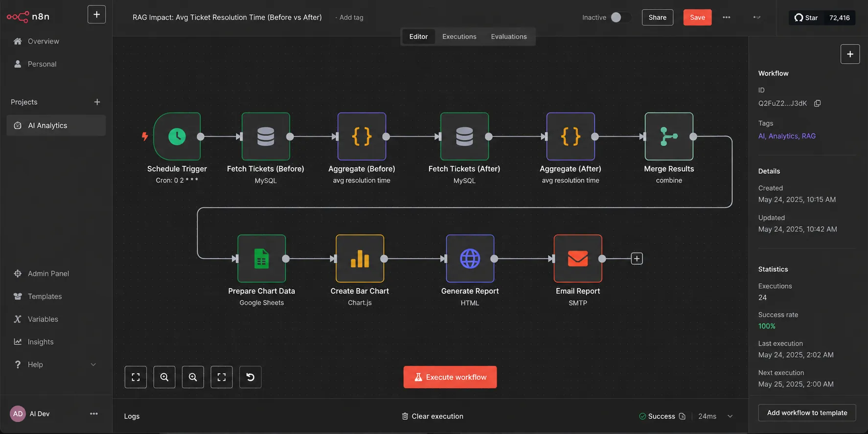Viewport: 868px width, 434px height.
Task: Select the Prepare Chart Data Google Sheets node
Action: [x=262, y=258]
